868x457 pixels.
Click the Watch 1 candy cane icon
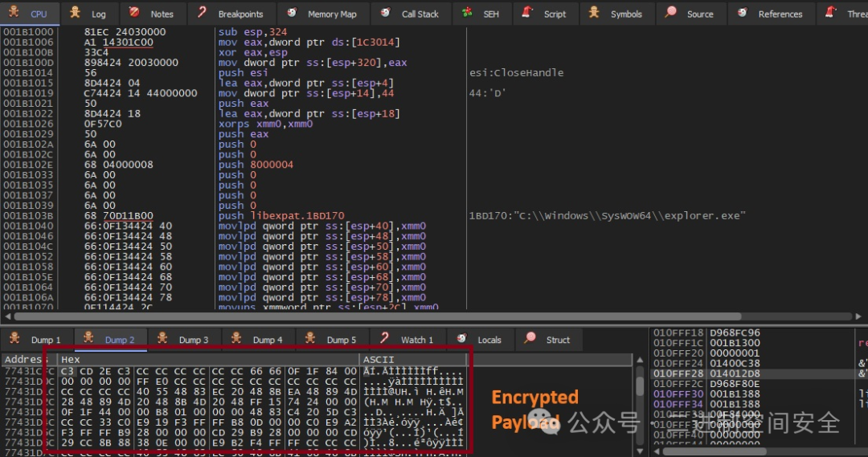(384, 337)
